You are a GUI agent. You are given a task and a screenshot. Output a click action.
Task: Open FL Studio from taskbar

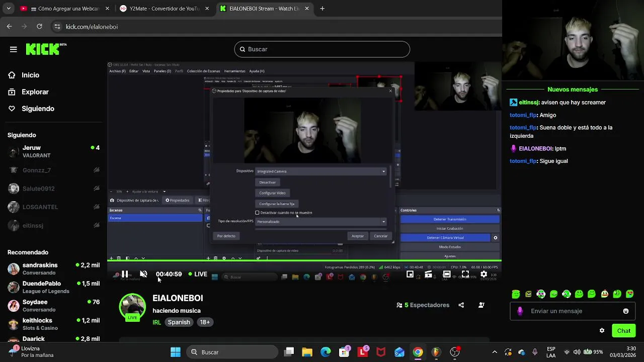436,352
